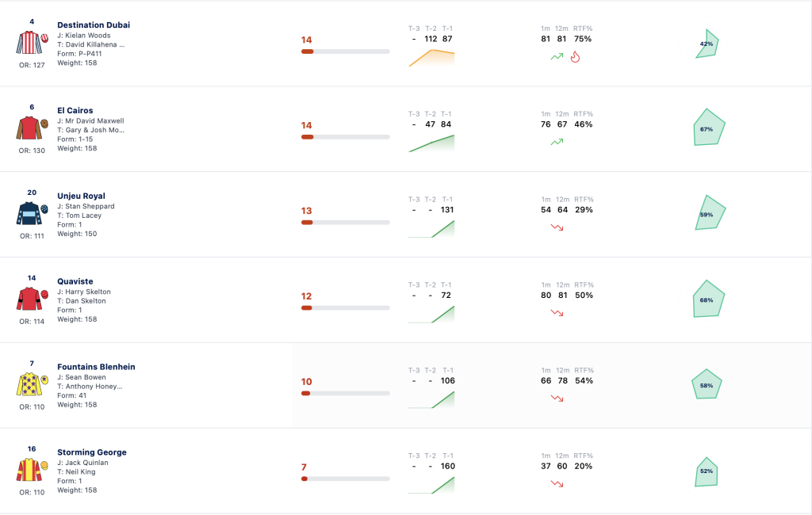
Task: Click Unjeu Royal's green rating sparkline chart
Action: (x=431, y=229)
